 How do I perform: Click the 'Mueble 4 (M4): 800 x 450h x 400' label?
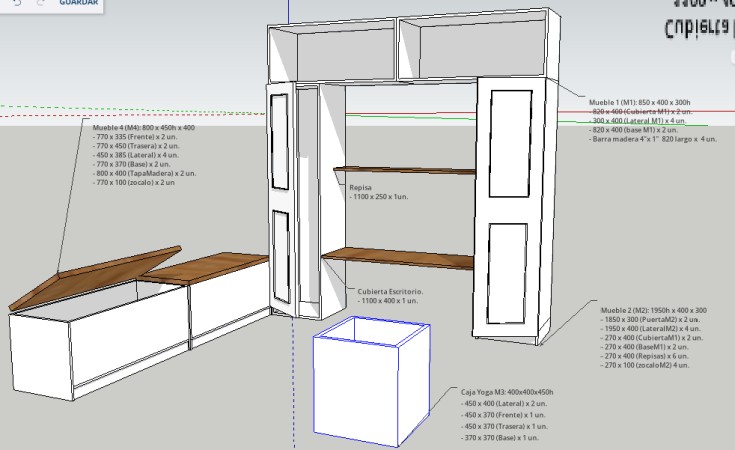pyautogui.click(x=143, y=128)
